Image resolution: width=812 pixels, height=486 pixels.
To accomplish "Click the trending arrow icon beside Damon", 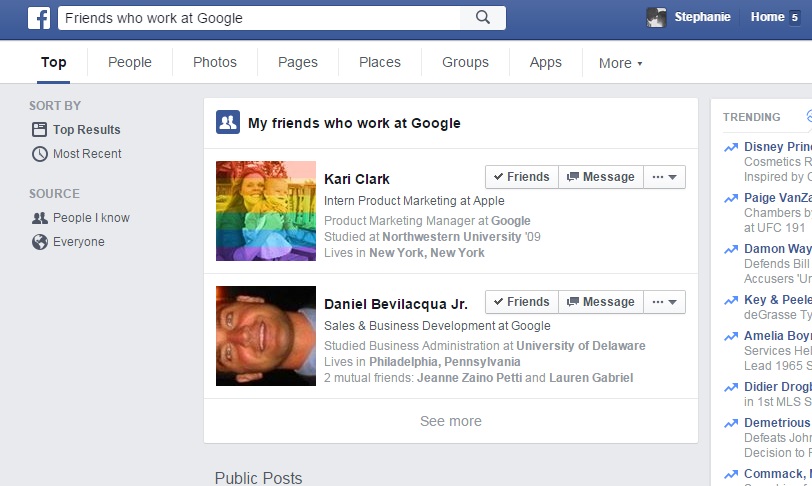I will point(731,249).
